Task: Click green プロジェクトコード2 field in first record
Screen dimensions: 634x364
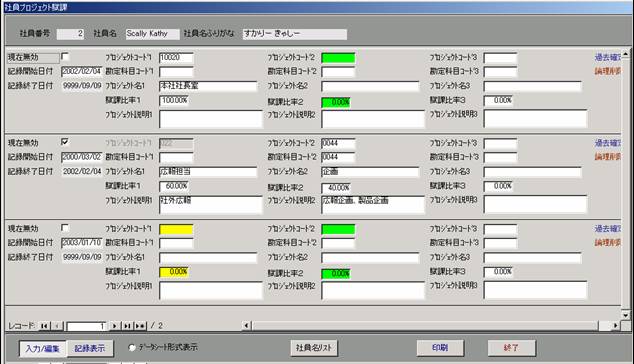Action: point(338,58)
